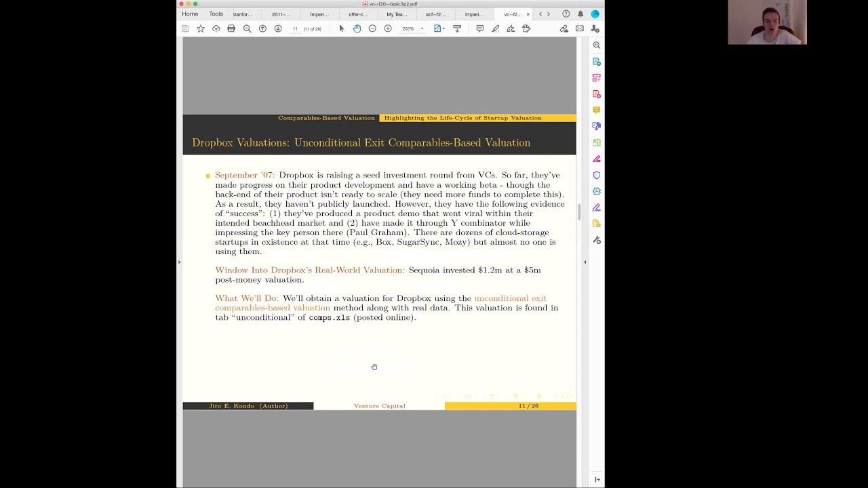Send the file by email envelope icon

(x=580, y=28)
